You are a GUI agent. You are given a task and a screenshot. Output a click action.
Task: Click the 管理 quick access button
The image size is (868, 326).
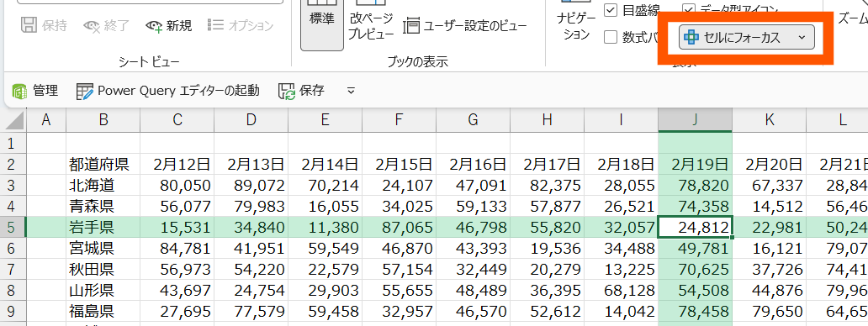coord(35,91)
